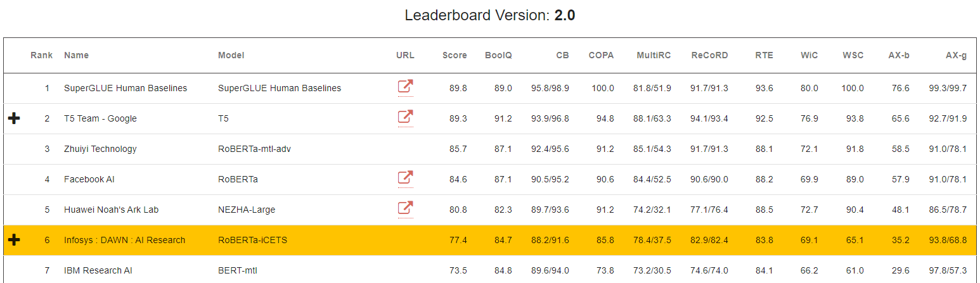The image size is (980, 283).
Task: Open Facebook AI RoBERTa URL icon
Action: tap(405, 178)
